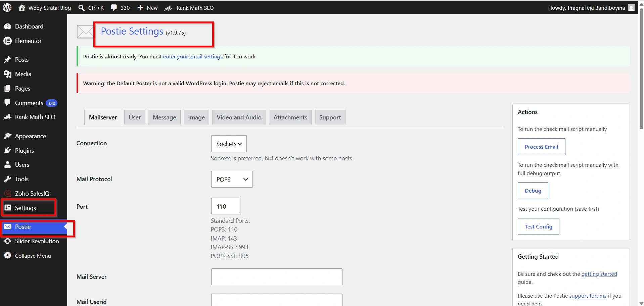
Task: Click the scroll down arrow of the scrollbar
Action: (x=641, y=303)
